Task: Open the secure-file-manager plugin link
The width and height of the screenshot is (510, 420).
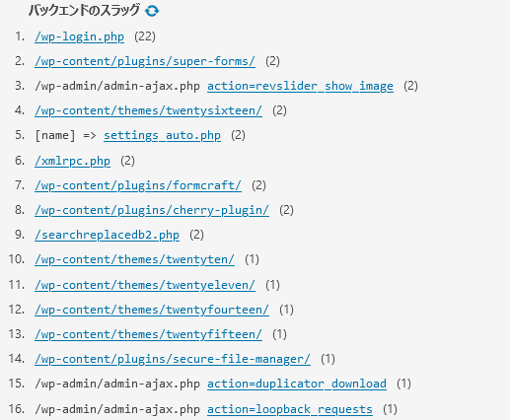Action: point(173,359)
